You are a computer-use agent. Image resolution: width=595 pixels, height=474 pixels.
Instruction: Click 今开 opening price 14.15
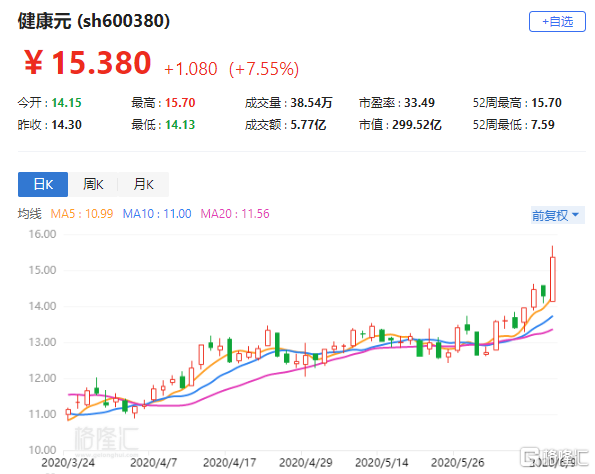point(66,103)
